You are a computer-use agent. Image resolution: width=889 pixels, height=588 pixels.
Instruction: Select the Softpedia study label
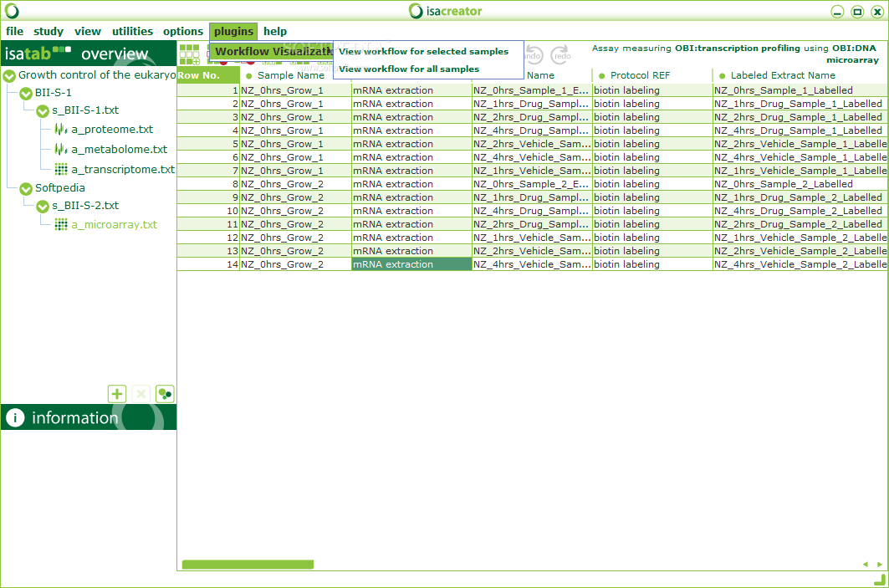[59, 187]
